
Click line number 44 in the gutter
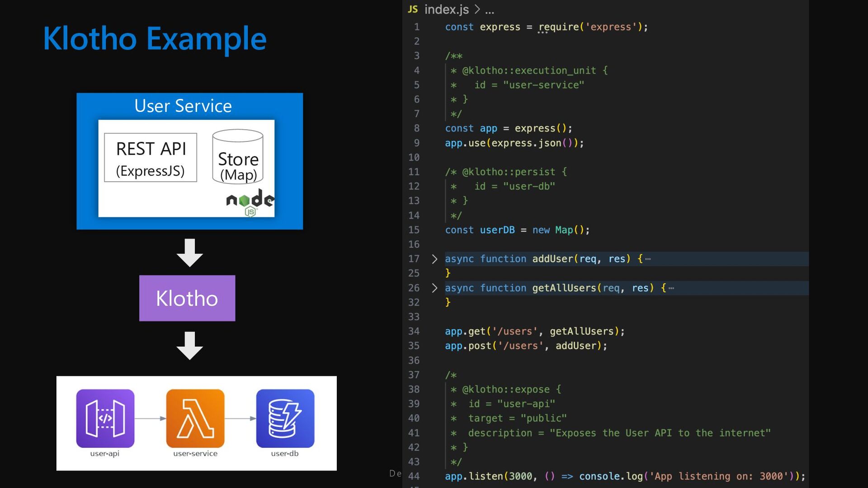[x=414, y=476]
